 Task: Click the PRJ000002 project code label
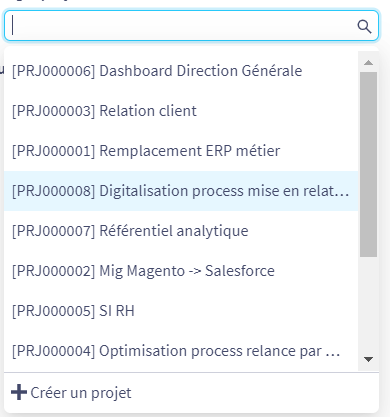coord(54,271)
